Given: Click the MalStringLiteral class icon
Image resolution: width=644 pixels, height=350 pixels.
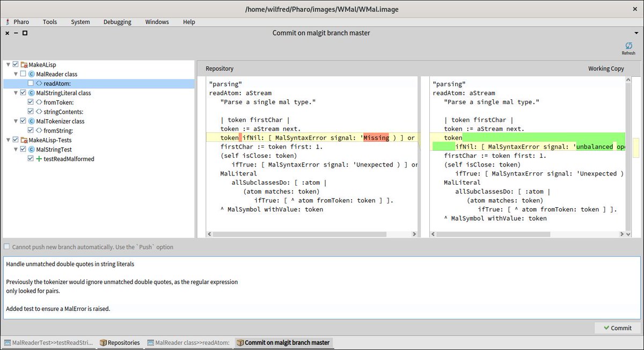Looking at the screenshot, I should [x=32, y=93].
